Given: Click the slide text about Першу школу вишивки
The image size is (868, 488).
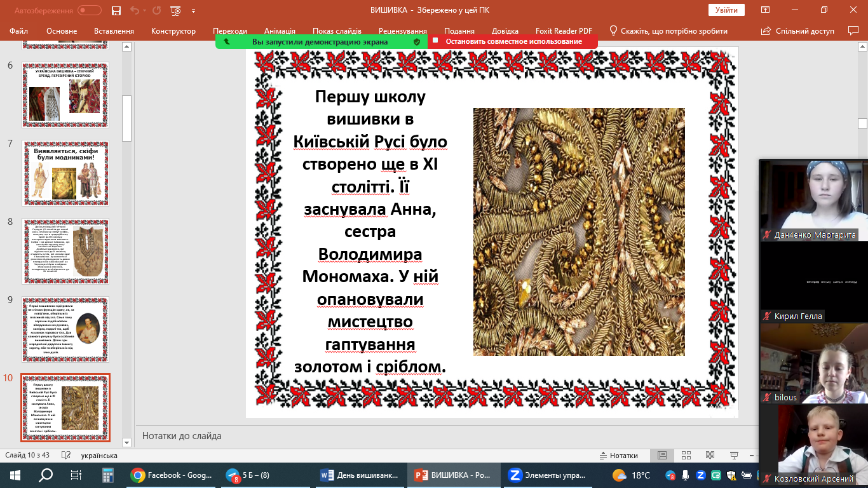Looking at the screenshot, I should 370,232.
